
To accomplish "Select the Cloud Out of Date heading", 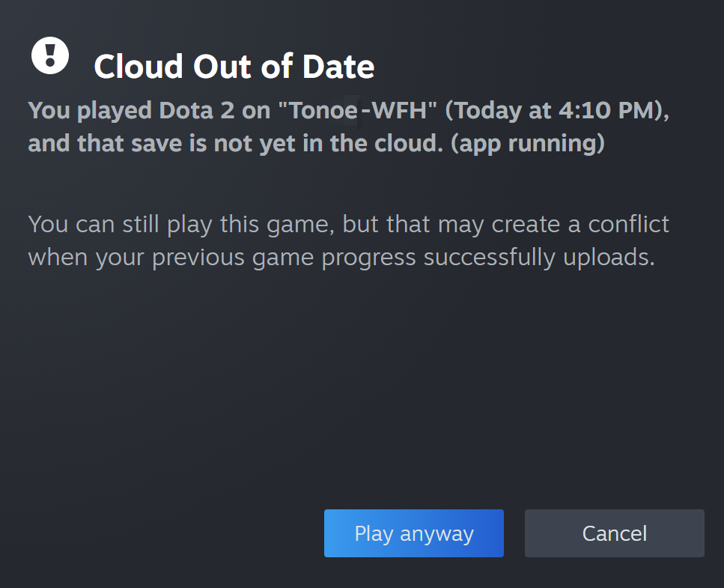I will [234, 66].
